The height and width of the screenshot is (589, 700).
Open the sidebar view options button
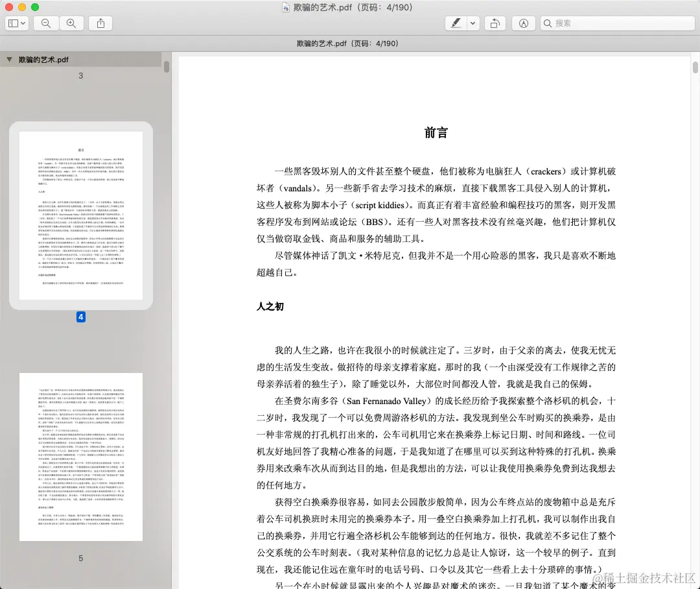[x=17, y=23]
